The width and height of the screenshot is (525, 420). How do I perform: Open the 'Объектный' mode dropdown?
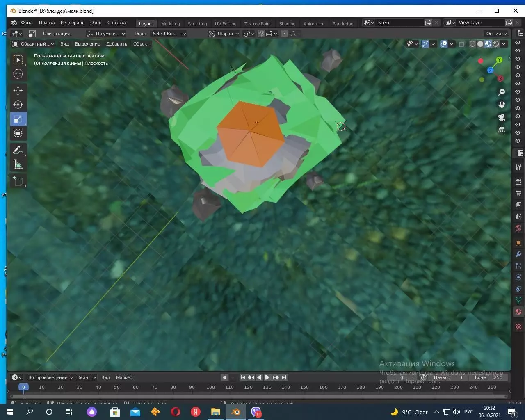(x=33, y=44)
